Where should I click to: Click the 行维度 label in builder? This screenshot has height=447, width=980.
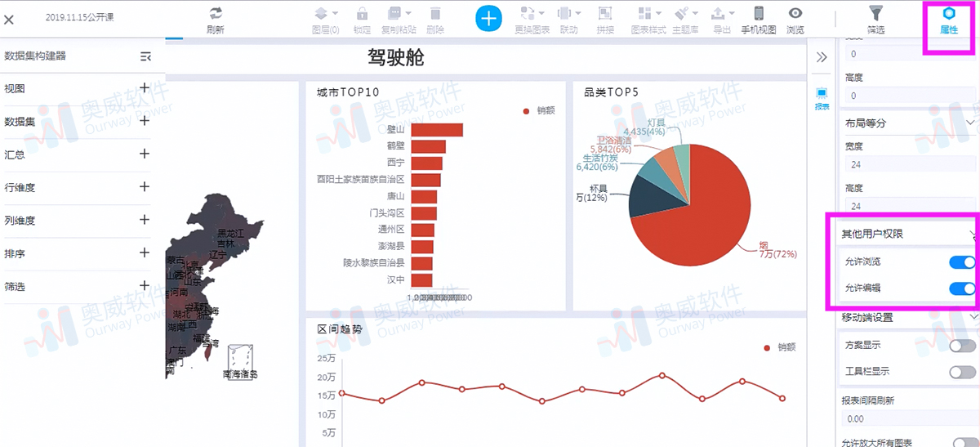click(x=20, y=187)
